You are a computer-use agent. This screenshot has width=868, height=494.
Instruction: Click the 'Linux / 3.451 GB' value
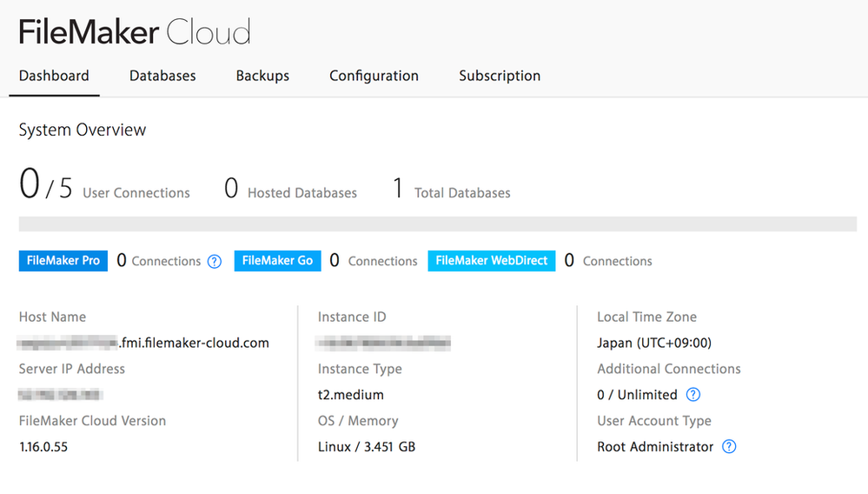367,447
